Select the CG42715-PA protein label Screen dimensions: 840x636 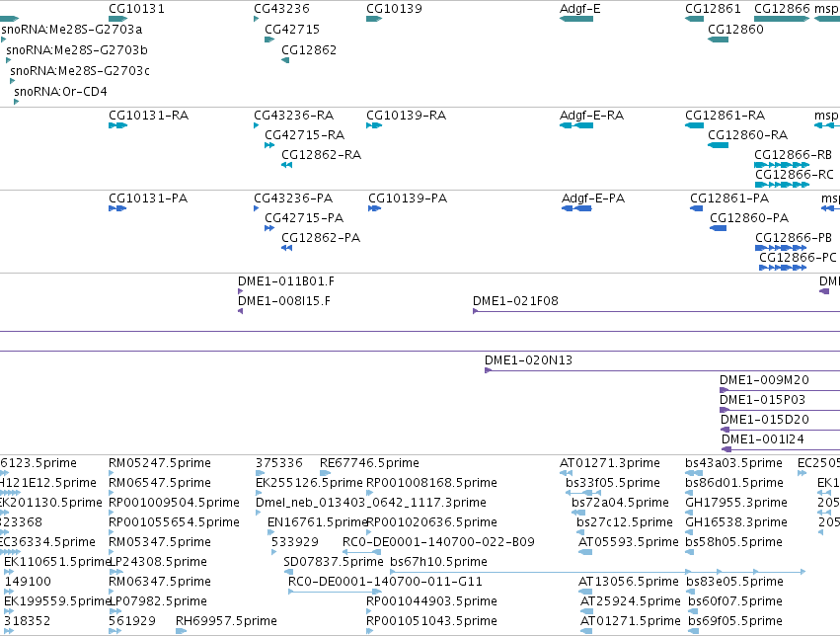tap(304, 218)
